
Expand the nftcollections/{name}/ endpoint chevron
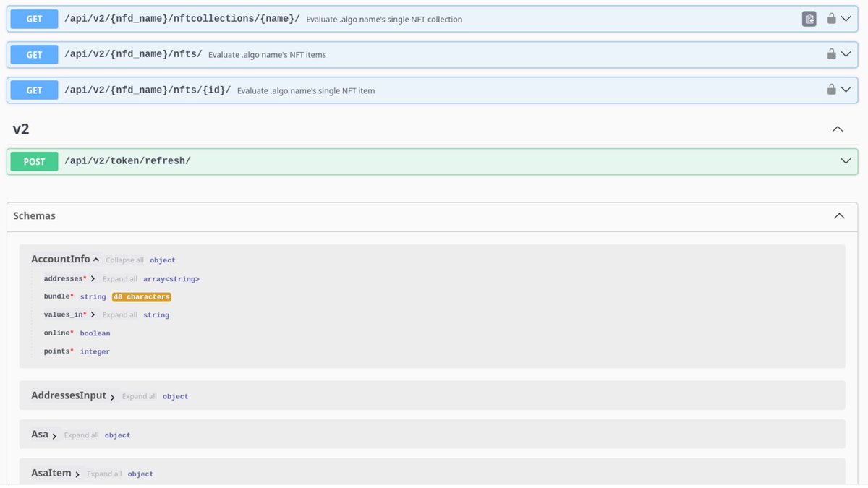(846, 19)
